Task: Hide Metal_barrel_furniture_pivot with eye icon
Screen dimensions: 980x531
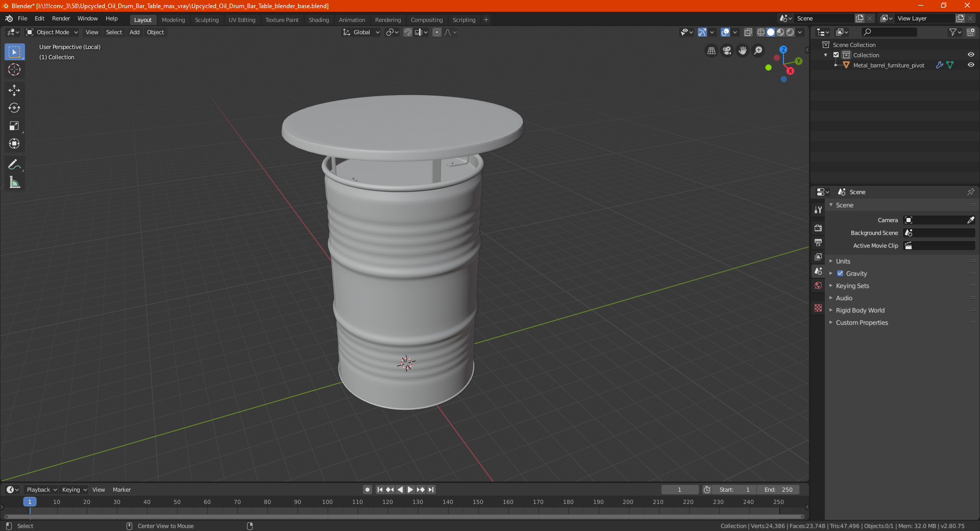Action: pyautogui.click(x=971, y=65)
